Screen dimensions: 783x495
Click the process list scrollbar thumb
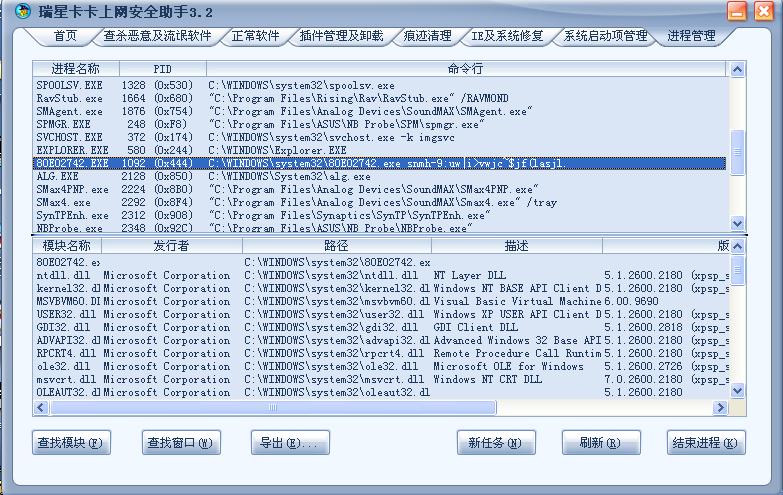[737, 152]
